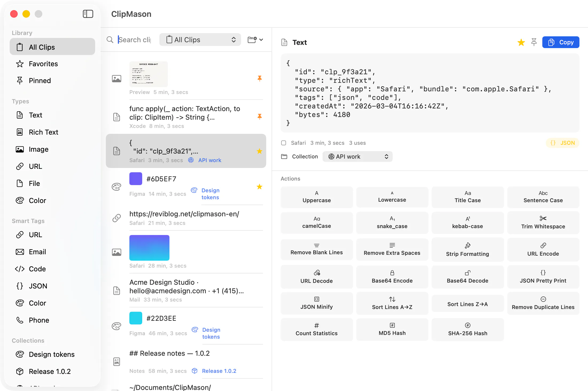The height and width of the screenshot is (391, 588).
Task: Apply the Sentence Case action
Action: point(543,197)
